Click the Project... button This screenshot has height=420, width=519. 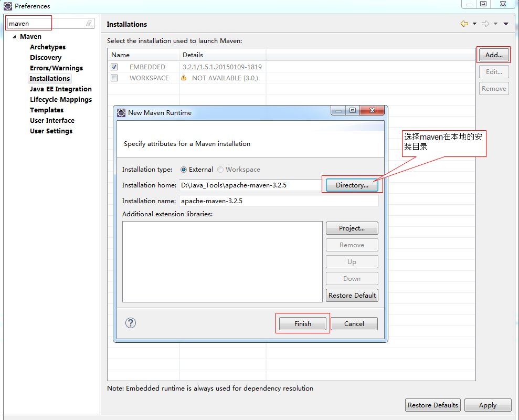[x=352, y=228]
